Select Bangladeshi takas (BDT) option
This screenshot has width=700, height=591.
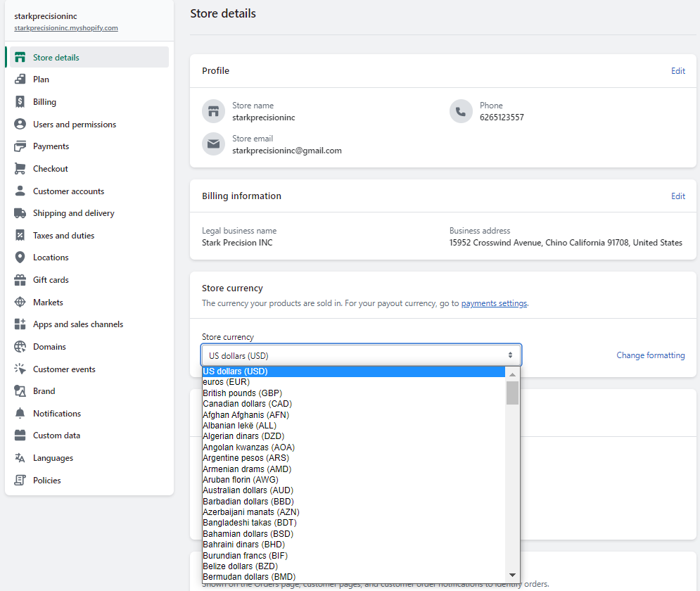(x=354, y=523)
